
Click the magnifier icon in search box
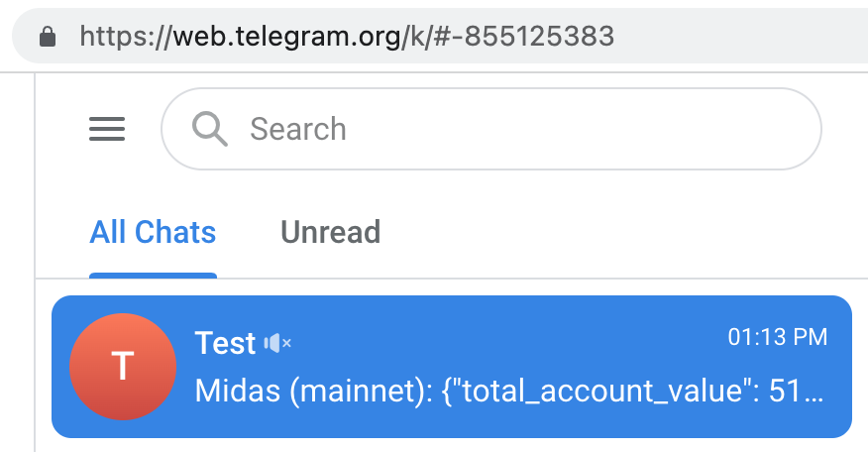click(210, 129)
